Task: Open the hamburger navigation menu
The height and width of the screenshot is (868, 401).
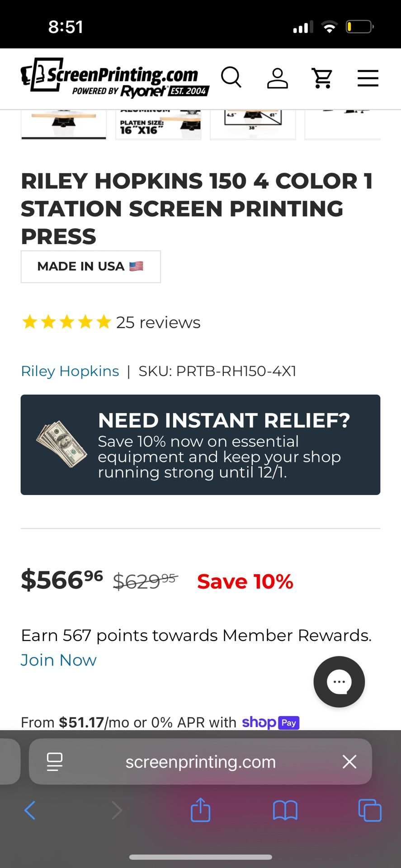Action: 368,78
